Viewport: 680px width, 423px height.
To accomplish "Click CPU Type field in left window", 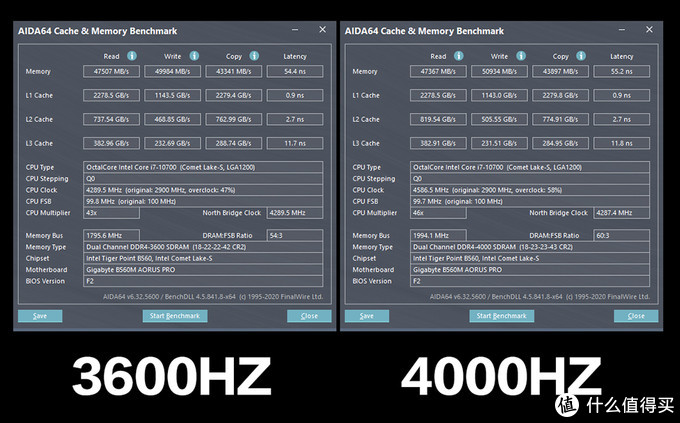I will (203, 167).
